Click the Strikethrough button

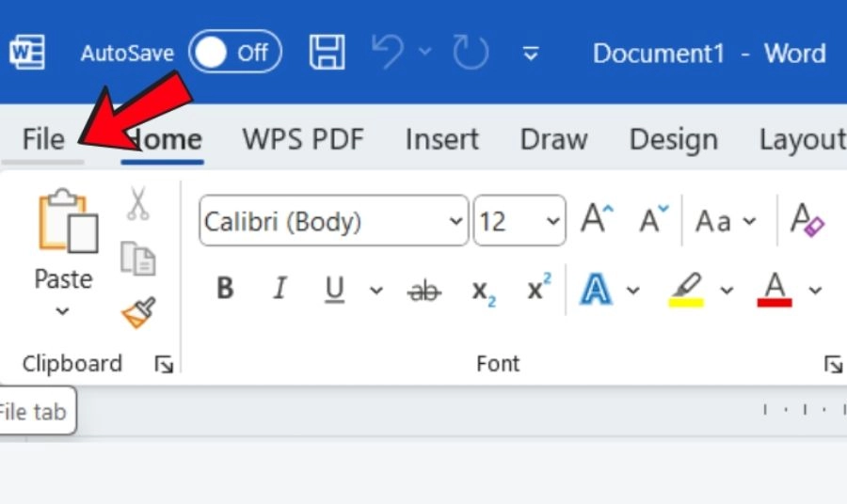[423, 291]
